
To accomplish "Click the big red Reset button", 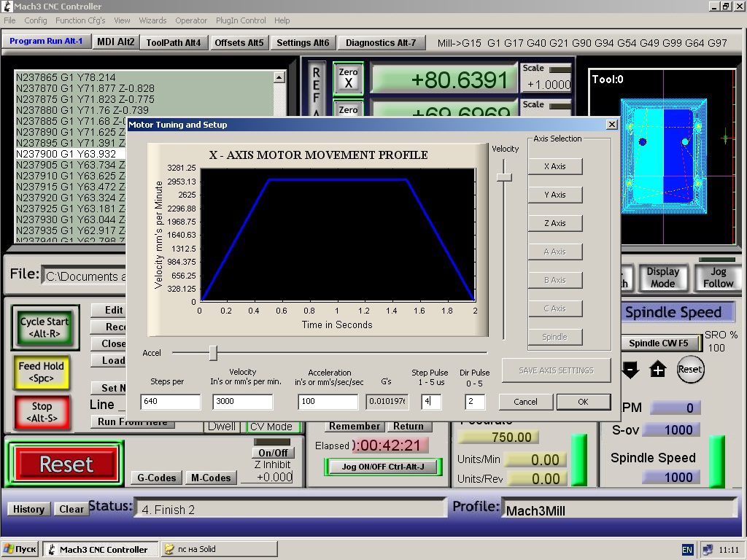I will point(65,464).
